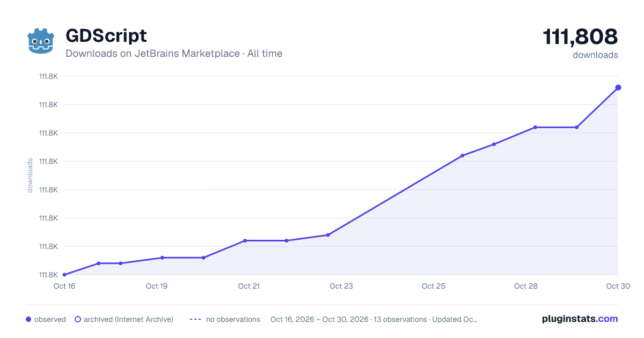Click the dashed 'no observations' legend line
Image resolution: width=644 pixels, height=338 pixels.
coord(195,319)
